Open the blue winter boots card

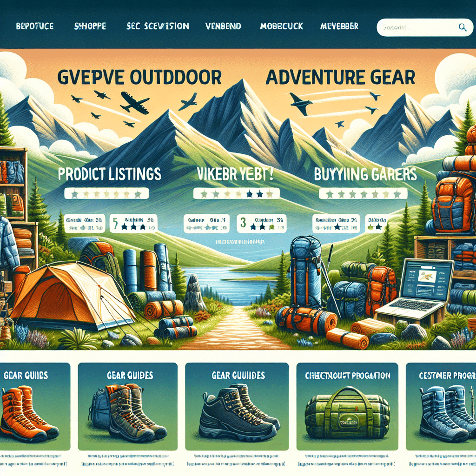441,406
